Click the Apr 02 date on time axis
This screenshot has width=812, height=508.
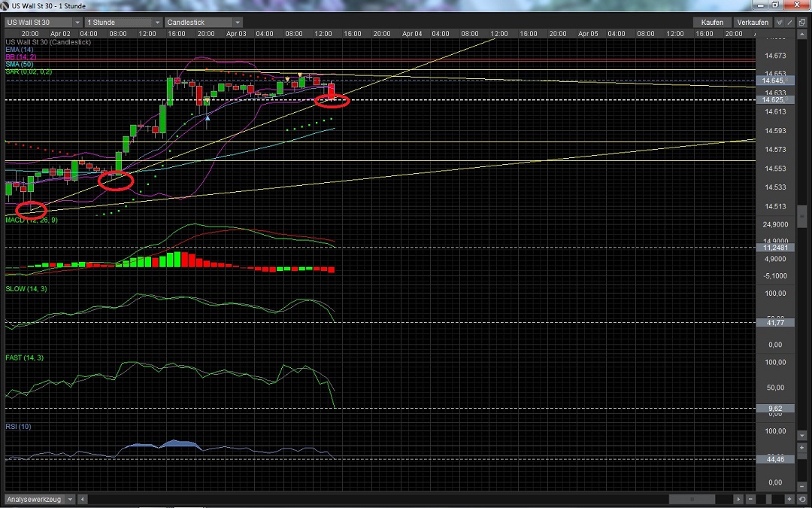(x=60, y=34)
